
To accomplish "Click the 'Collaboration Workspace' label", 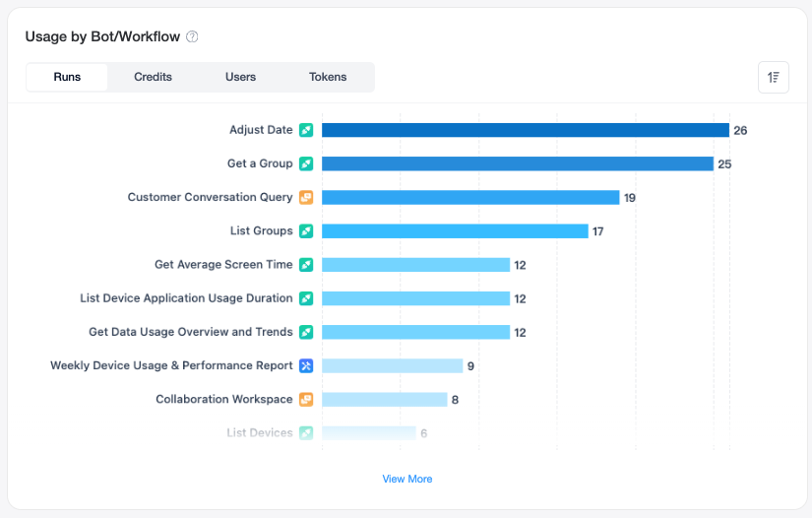I will coord(224,400).
